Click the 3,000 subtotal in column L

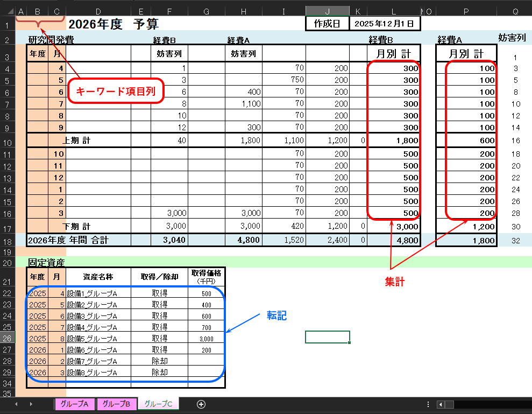click(394, 227)
